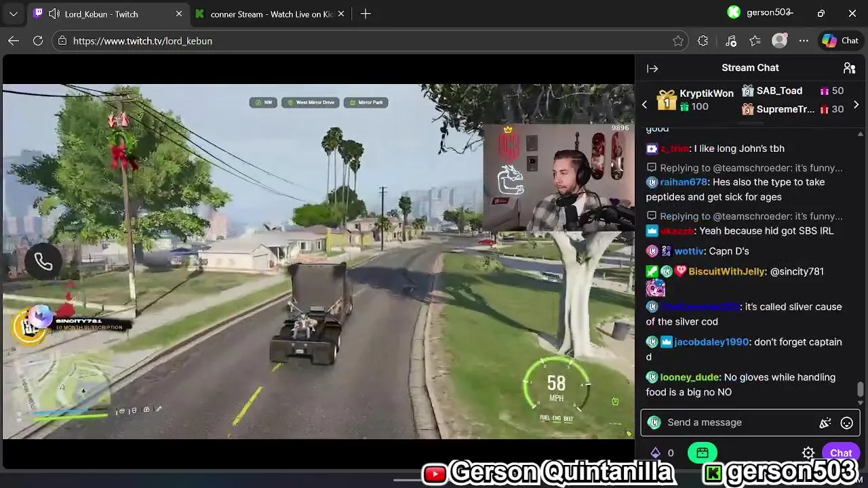868x488 pixels.
Task: Open BiscuitWithJelly's user card
Action: [727, 272]
